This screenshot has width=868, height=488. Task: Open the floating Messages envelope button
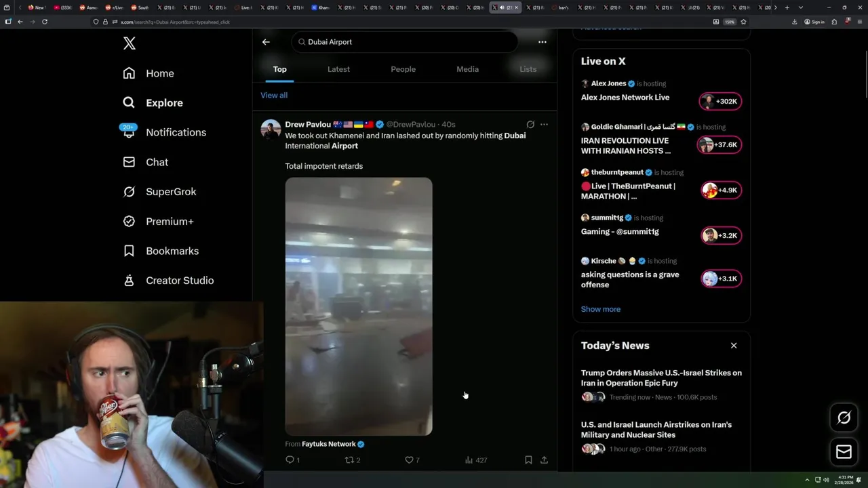[844, 452]
